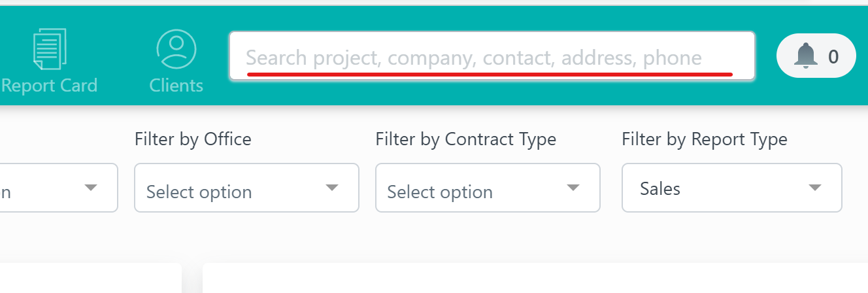Click the Clients person icon
Viewport: 868px width, 293px height.
pos(176,49)
